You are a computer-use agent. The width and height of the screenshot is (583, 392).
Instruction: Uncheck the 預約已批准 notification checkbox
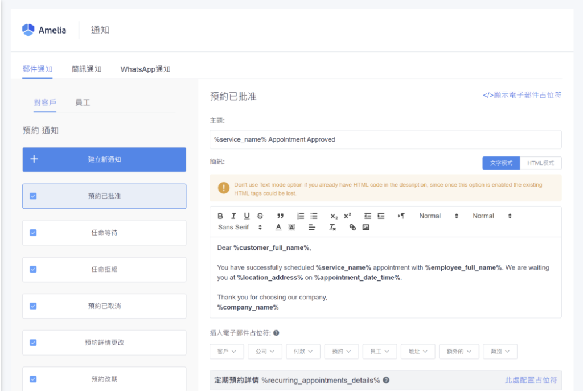pyautogui.click(x=33, y=196)
